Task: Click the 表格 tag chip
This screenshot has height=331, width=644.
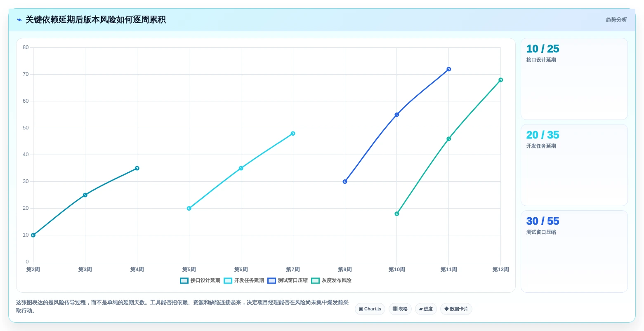Action: (x=400, y=309)
